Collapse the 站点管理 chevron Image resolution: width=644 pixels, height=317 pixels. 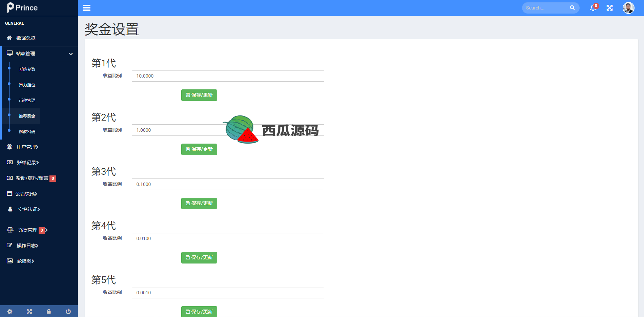71,54
